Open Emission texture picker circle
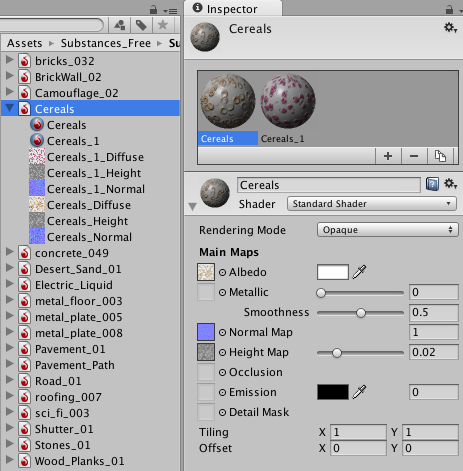 coord(222,392)
